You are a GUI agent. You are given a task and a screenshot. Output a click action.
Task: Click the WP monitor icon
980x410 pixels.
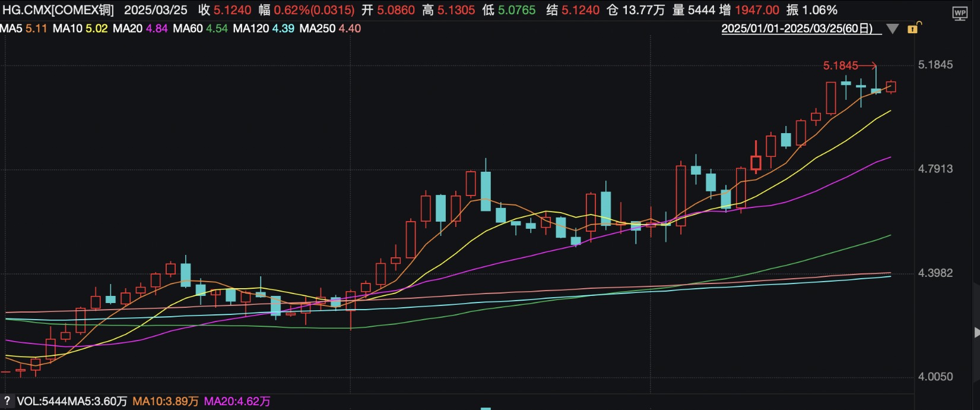[959, 13]
